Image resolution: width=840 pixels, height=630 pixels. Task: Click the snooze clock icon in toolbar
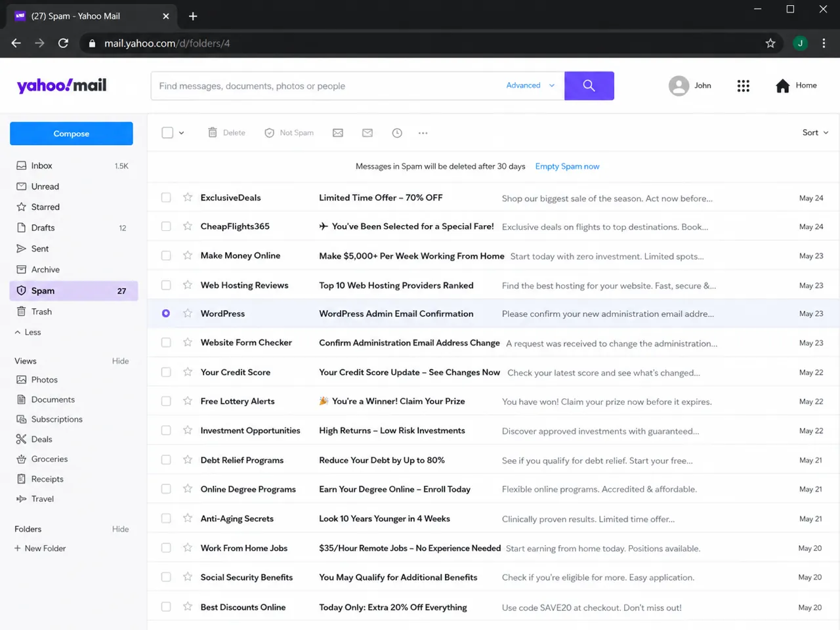point(397,133)
